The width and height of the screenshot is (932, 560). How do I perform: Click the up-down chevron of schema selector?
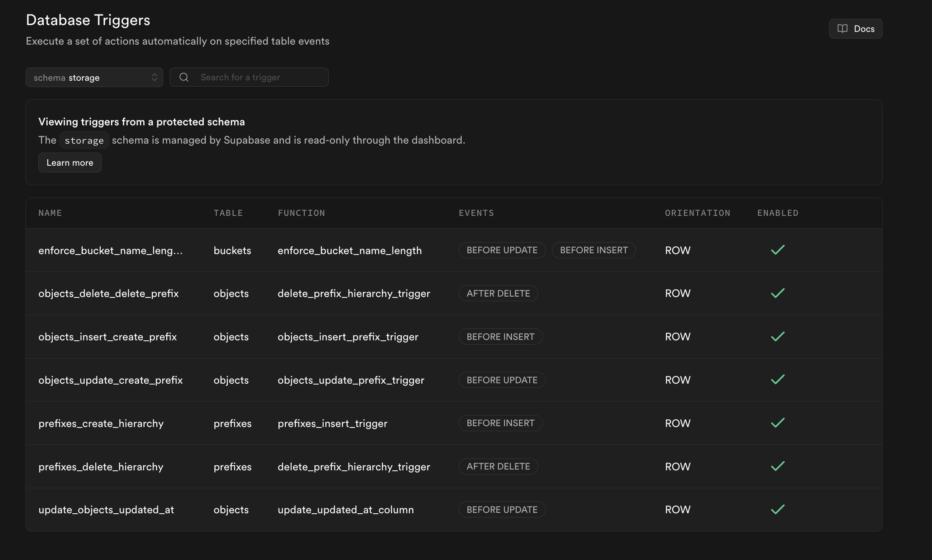(x=154, y=77)
